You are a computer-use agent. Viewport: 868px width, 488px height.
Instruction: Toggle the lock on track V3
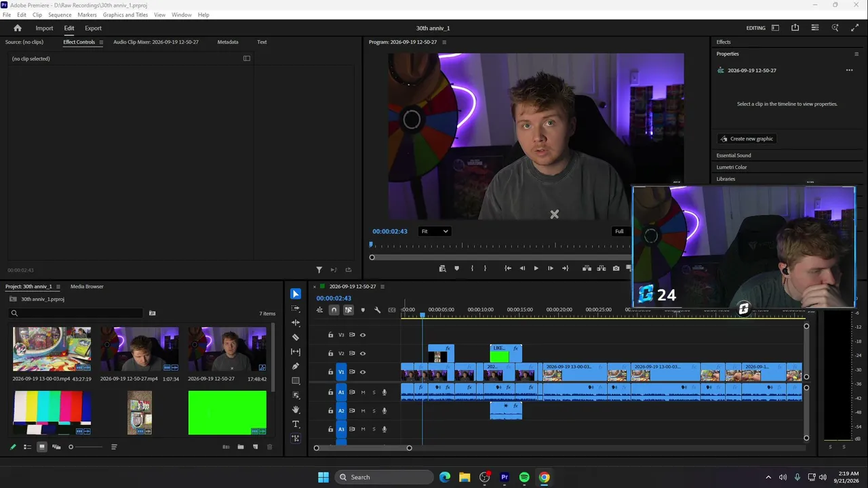(331, 335)
